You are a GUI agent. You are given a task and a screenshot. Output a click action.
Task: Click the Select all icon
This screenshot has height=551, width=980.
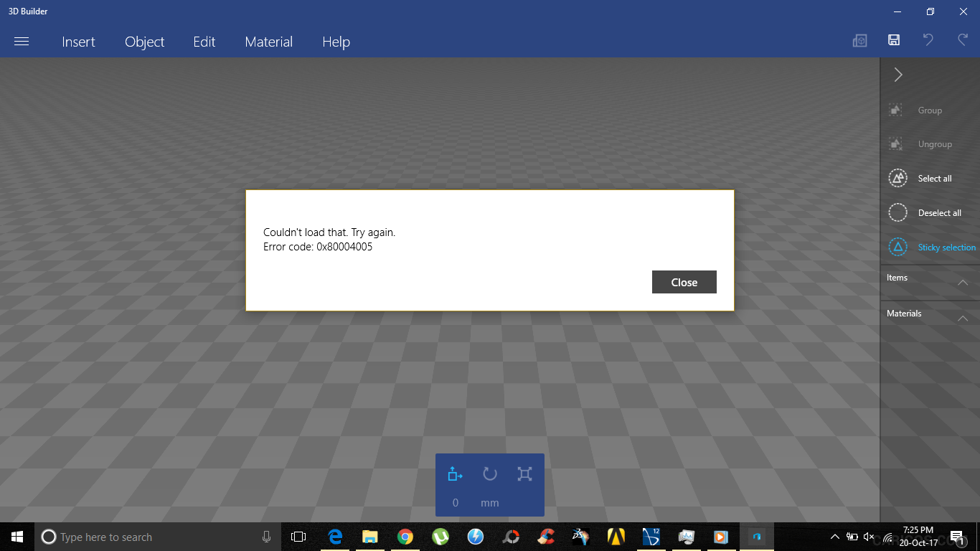(x=898, y=178)
